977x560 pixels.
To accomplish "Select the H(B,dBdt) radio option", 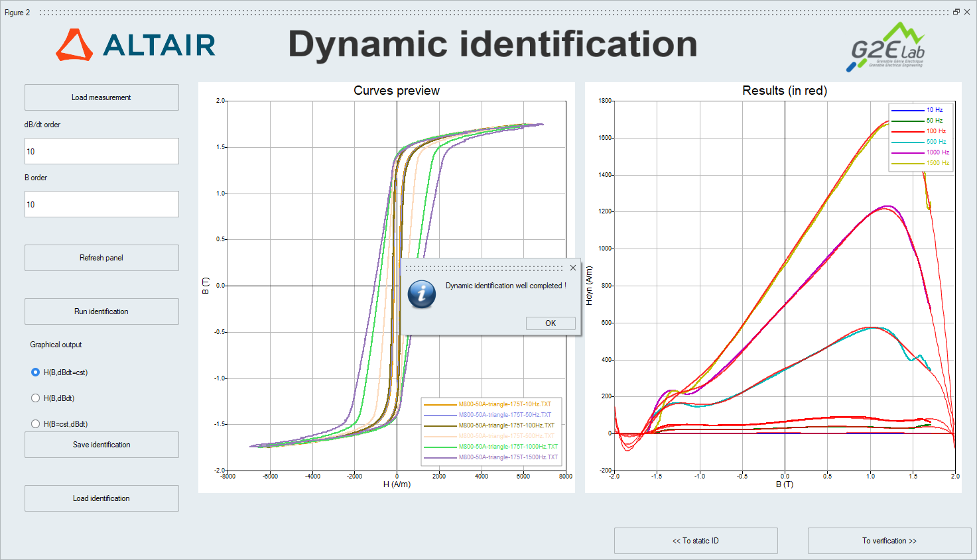I will click(x=36, y=398).
